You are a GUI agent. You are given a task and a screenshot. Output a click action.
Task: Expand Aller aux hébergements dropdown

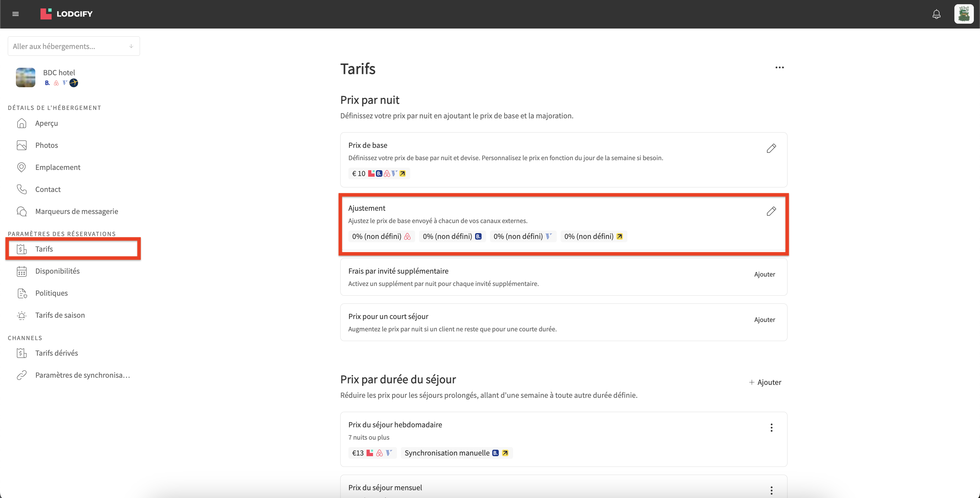coord(74,46)
